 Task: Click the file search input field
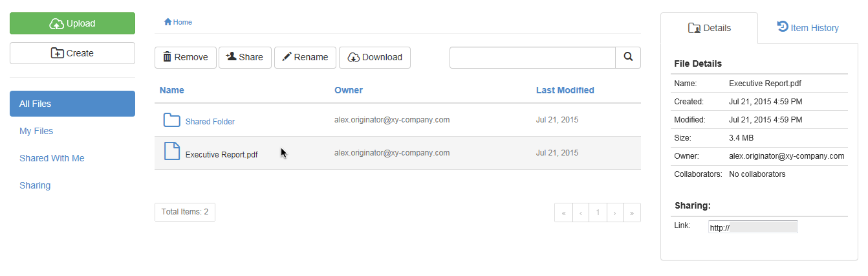(x=532, y=57)
